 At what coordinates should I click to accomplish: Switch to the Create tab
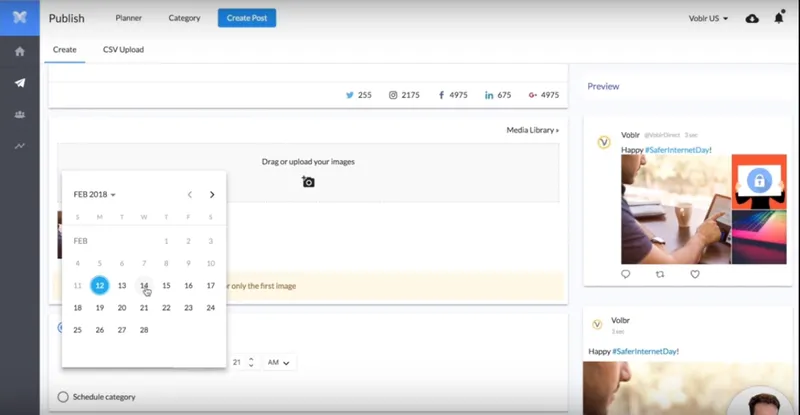[64, 50]
